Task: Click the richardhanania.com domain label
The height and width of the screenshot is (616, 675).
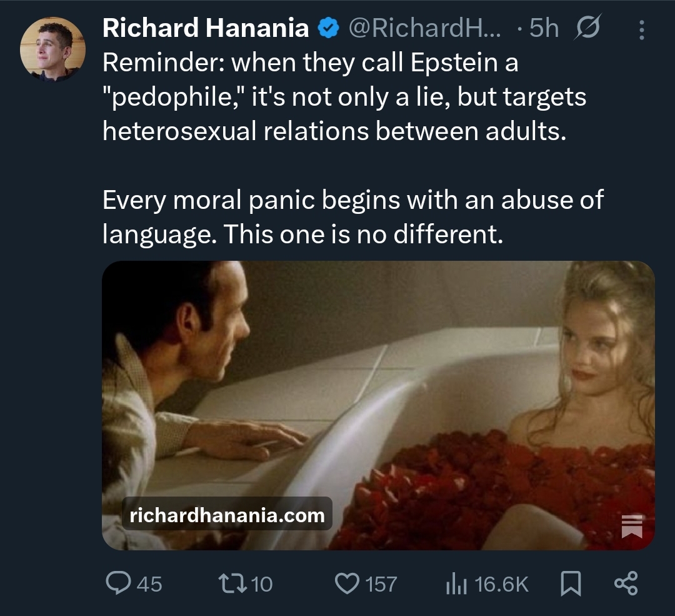Action: 227,515
